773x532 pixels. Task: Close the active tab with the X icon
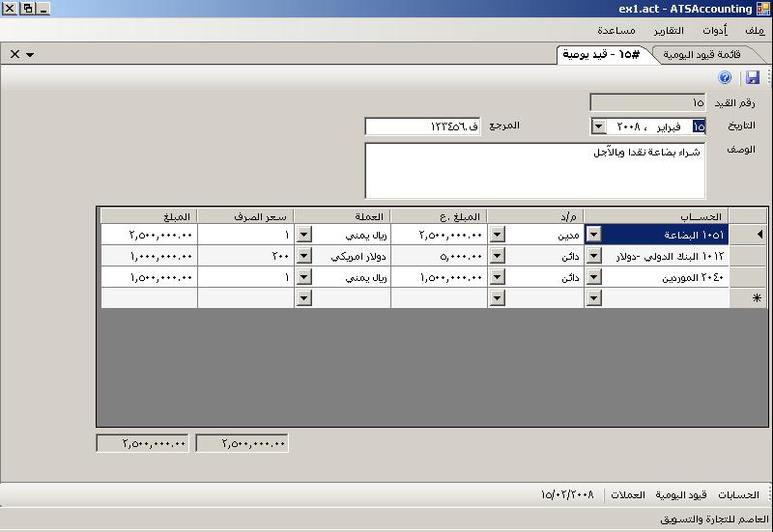14,54
